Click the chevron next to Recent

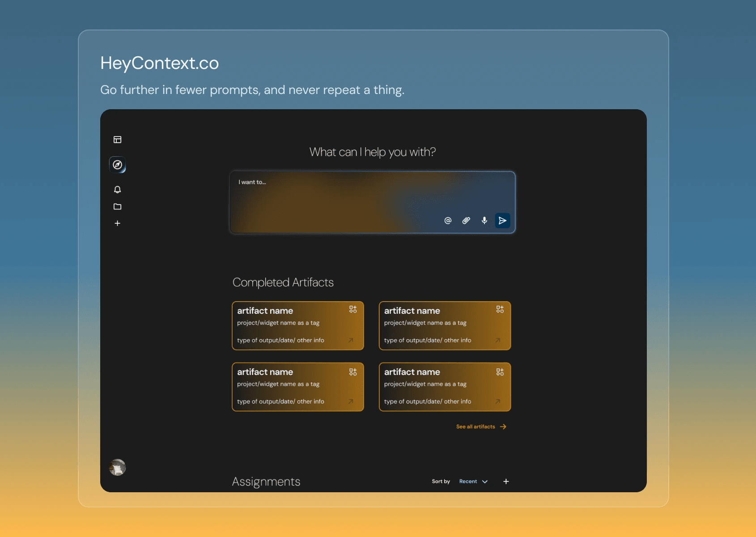pyautogui.click(x=485, y=482)
